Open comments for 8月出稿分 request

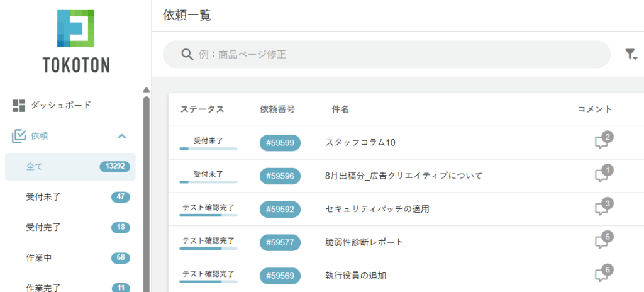(x=602, y=176)
